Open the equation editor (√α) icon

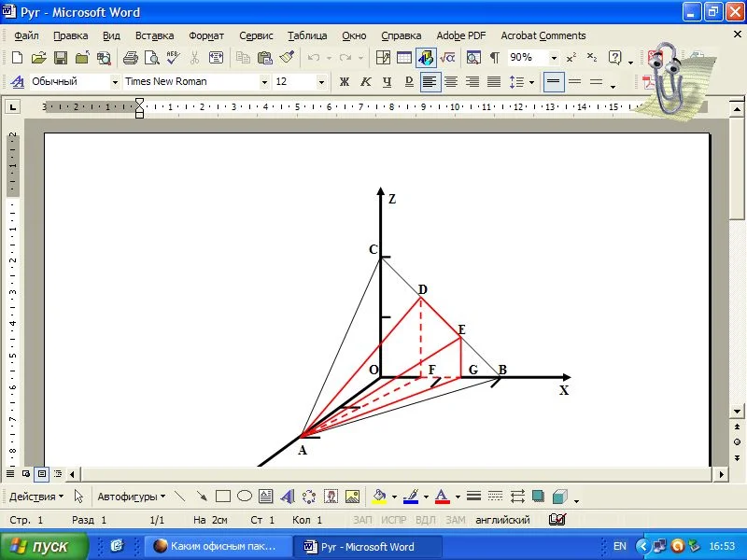coord(447,58)
